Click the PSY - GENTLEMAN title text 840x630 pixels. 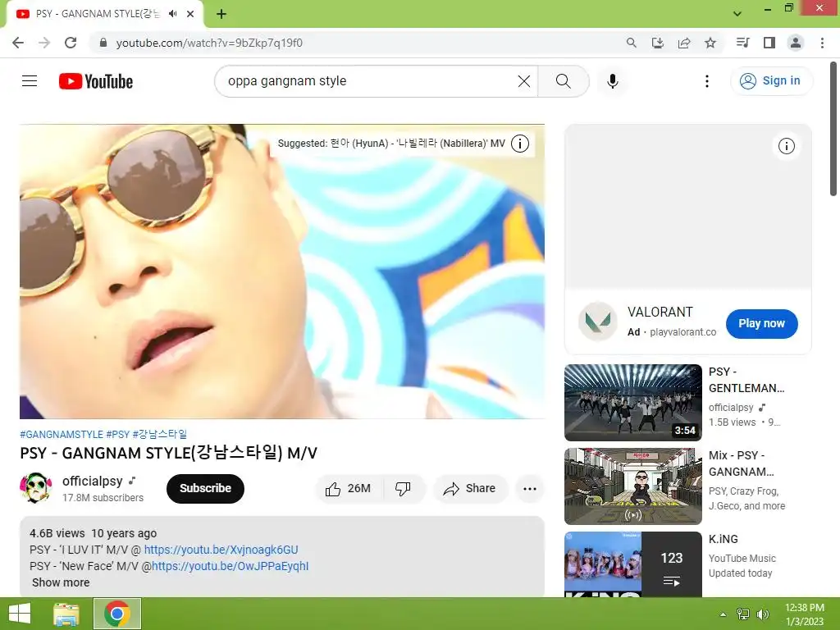point(746,380)
